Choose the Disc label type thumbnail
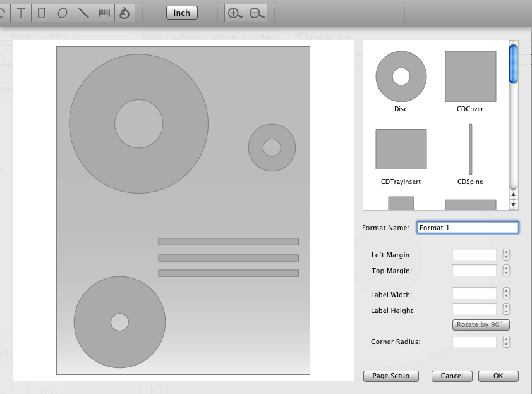This screenshot has height=394, width=532. [x=401, y=77]
